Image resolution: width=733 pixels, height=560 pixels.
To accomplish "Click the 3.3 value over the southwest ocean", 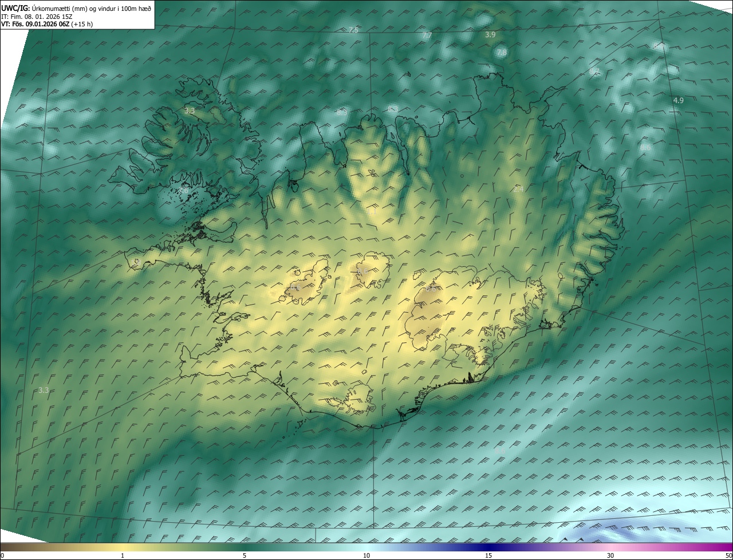I will click(44, 391).
